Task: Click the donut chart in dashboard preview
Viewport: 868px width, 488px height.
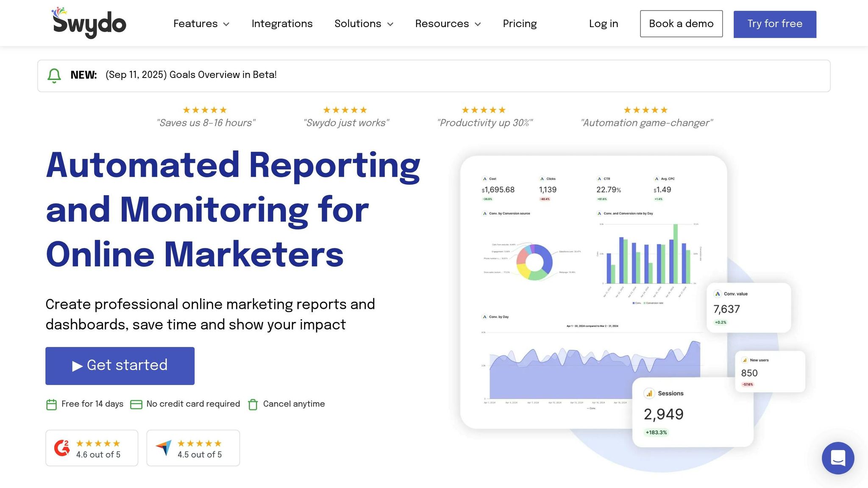Action: (x=534, y=262)
